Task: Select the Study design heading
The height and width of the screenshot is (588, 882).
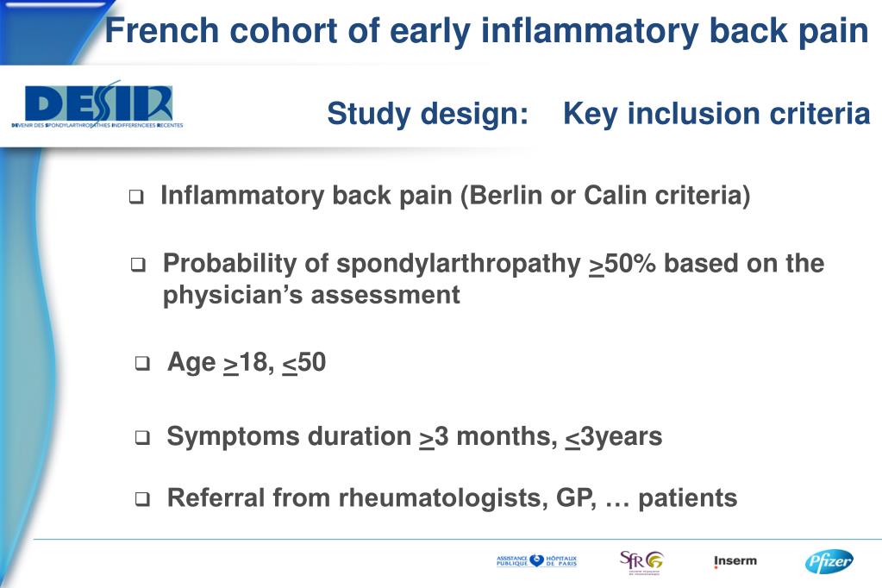Action: [428, 114]
